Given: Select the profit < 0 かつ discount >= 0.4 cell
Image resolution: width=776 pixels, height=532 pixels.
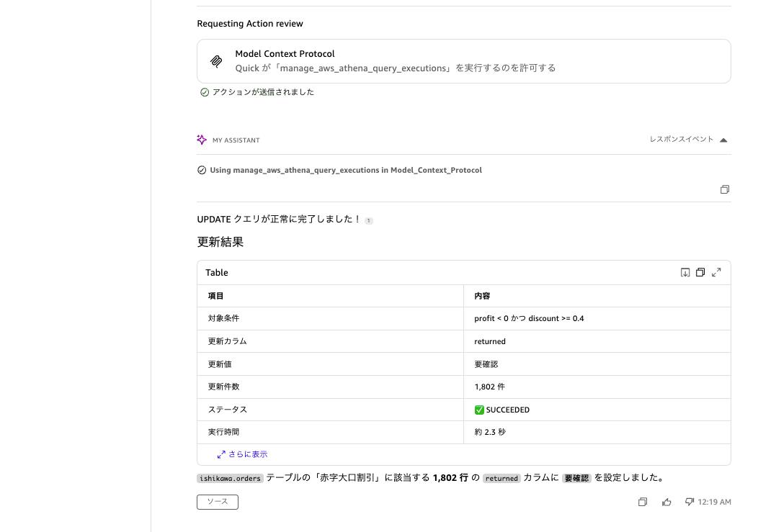Looking at the screenshot, I should click(597, 318).
